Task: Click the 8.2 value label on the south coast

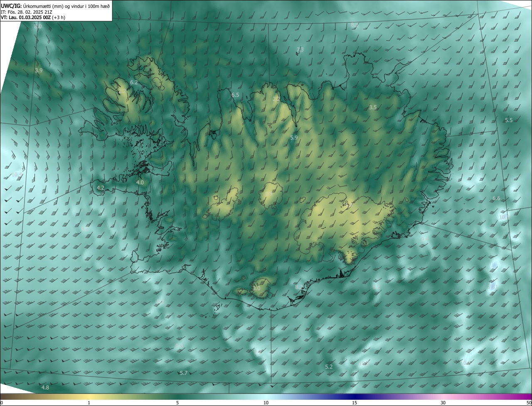Action: [x=299, y=287]
